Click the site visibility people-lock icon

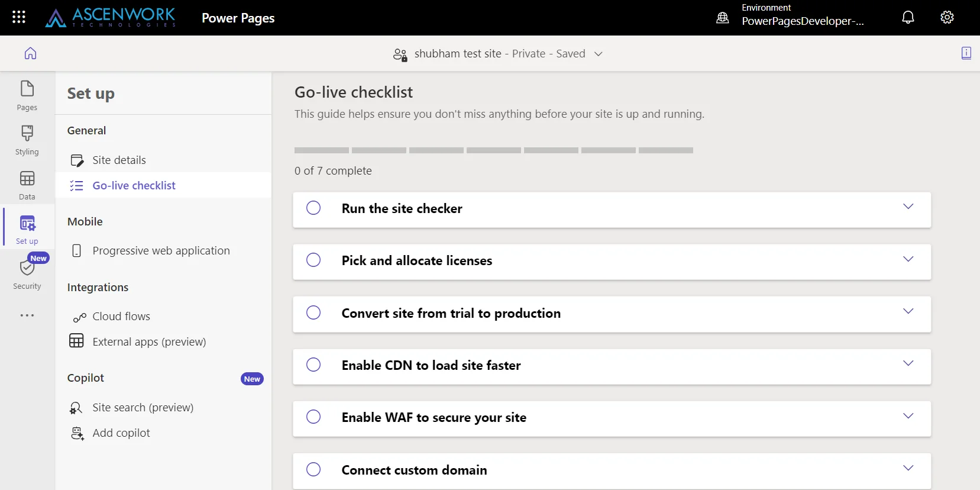[x=400, y=54]
